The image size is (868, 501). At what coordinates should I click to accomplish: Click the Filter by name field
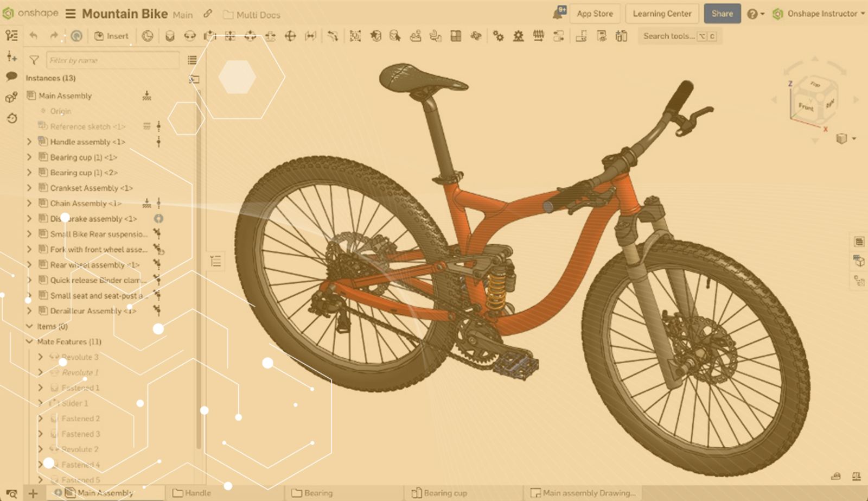coord(112,60)
